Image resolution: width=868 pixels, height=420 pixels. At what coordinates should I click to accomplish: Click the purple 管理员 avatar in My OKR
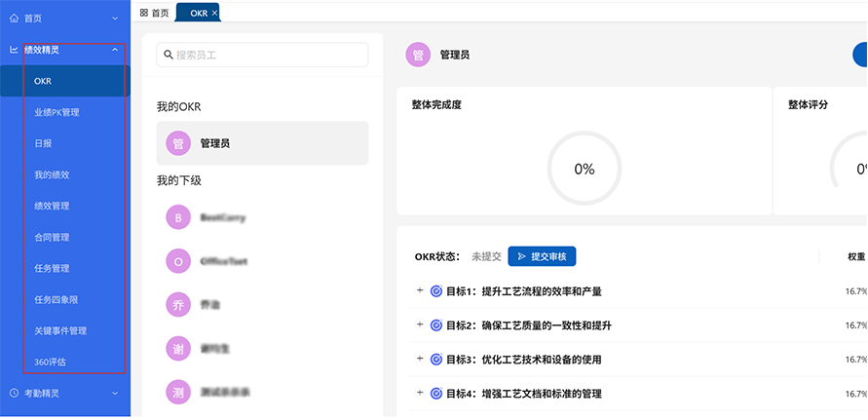tap(178, 143)
